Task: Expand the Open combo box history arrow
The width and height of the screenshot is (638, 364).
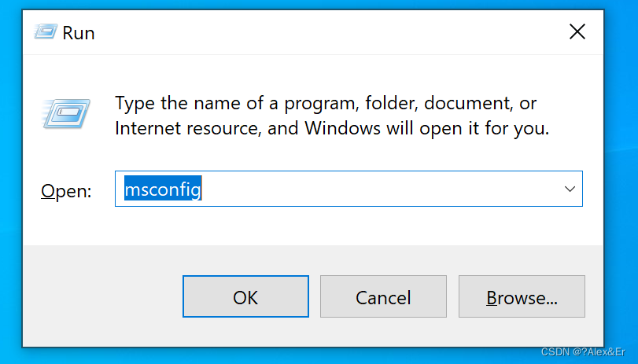Action: pyautogui.click(x=570, y=189)
